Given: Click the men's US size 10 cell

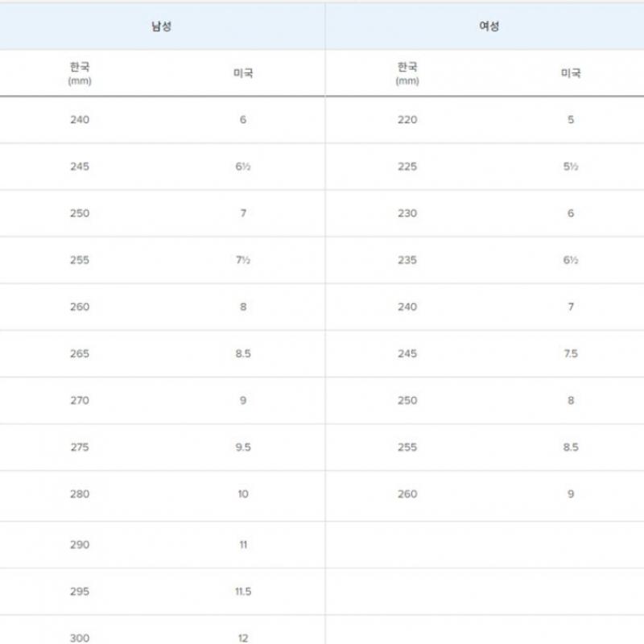Looking at the screenshot, I should pos(243,494).
